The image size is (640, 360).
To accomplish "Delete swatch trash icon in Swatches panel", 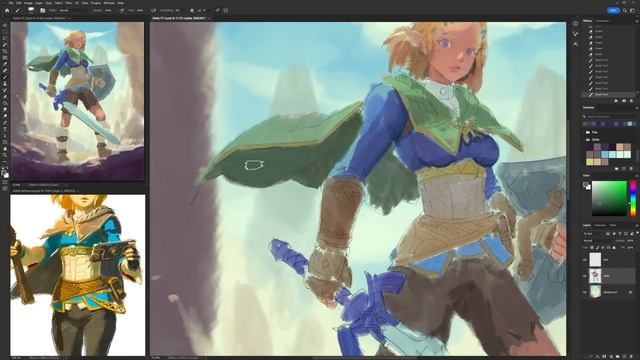I will point(631,168).
